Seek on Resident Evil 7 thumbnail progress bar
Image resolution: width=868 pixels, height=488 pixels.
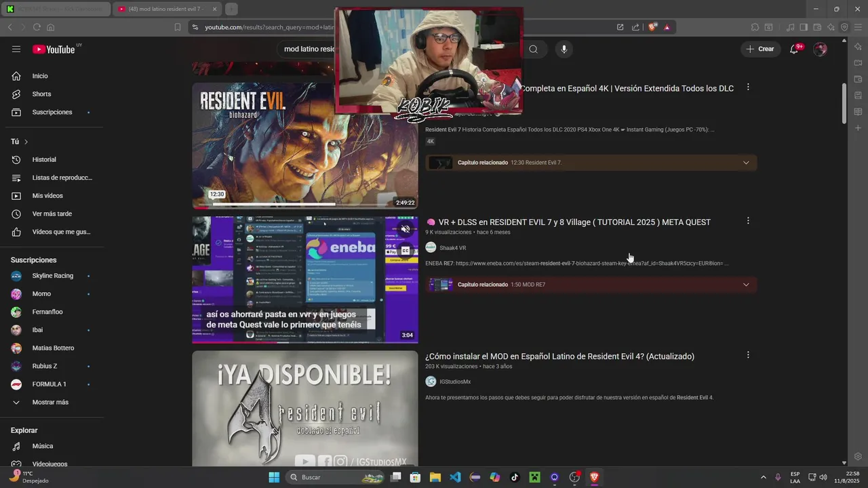[305, 204]
